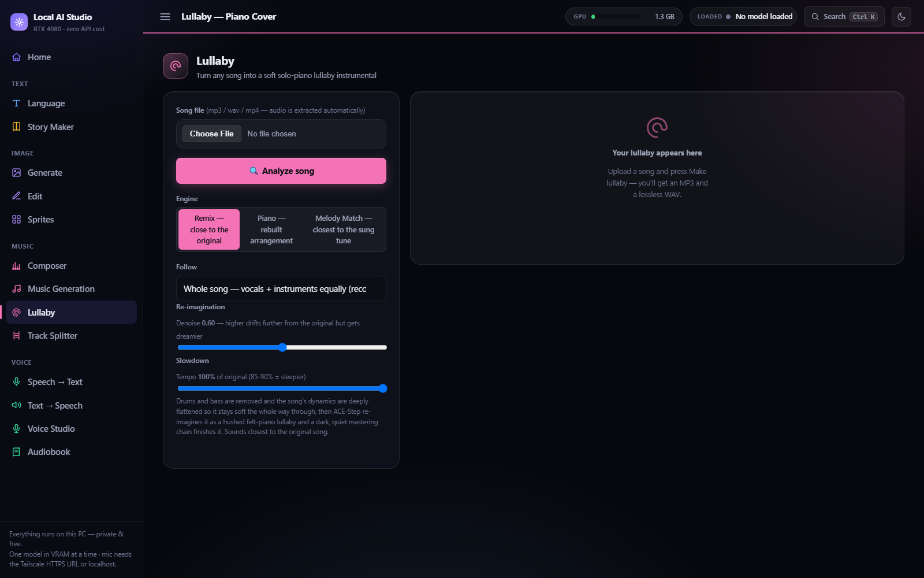Open the Track Splitter page
924x578 pixels.
click(72, 336)
